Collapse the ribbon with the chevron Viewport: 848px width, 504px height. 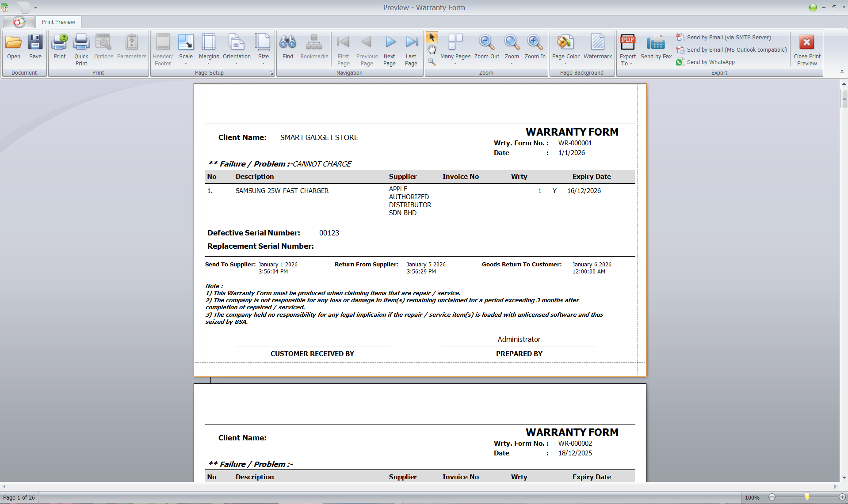tap(841, 71)
